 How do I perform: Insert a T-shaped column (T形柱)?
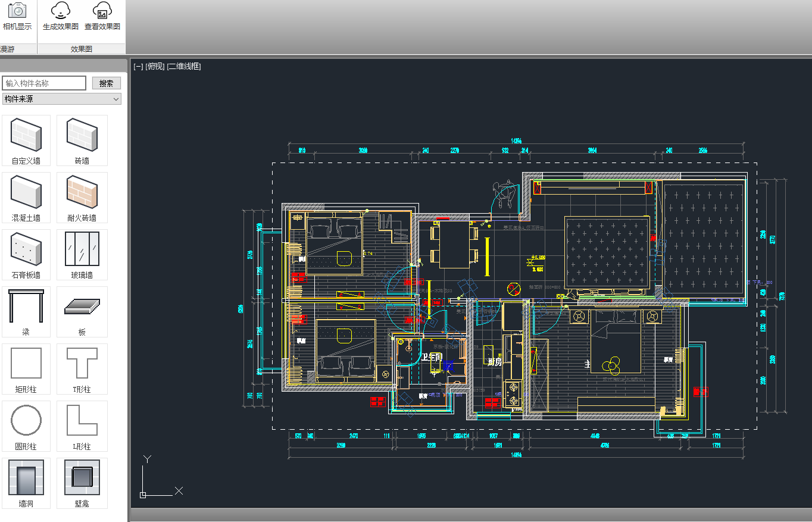[x=82, y=369]
